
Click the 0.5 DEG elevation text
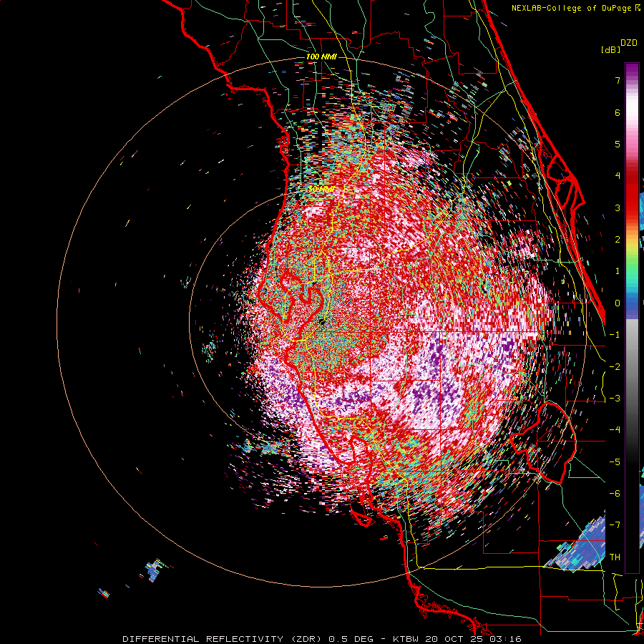(351, 639)
